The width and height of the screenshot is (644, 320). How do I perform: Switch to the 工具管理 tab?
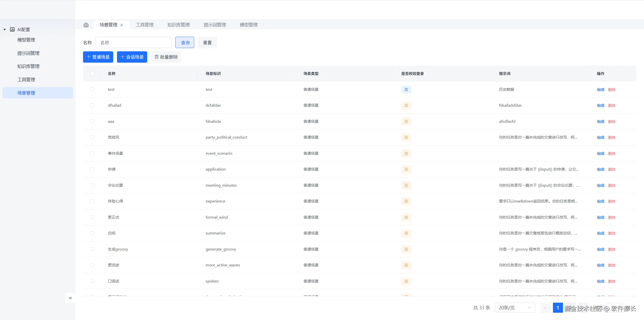pos(145,25)
